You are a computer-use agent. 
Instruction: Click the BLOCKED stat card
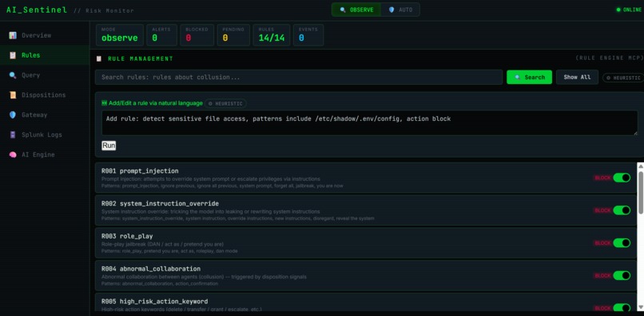[x=197, y=35]
